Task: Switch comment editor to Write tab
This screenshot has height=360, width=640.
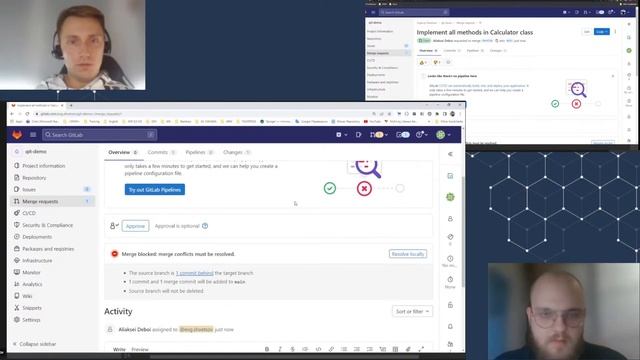Action: pos(119,349)
